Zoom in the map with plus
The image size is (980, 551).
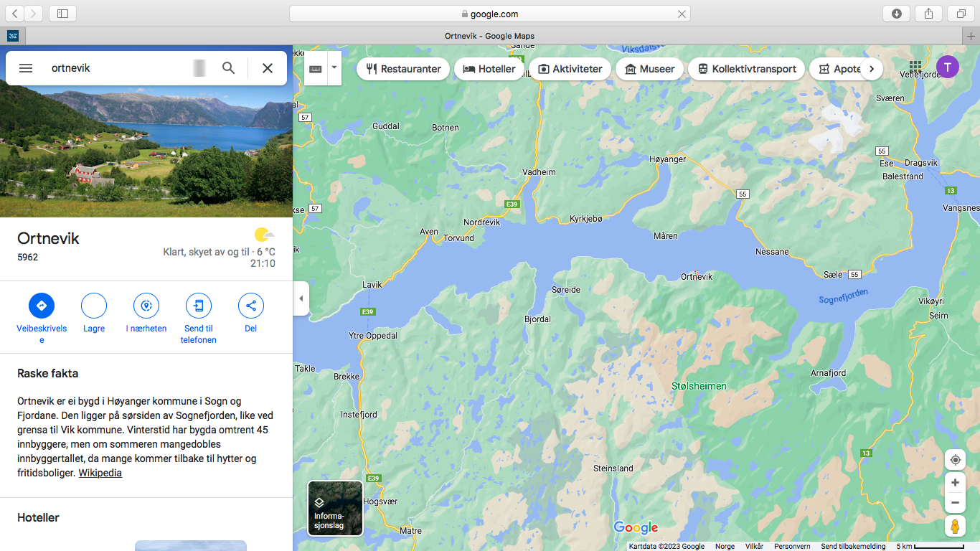[x=955, y=483]
